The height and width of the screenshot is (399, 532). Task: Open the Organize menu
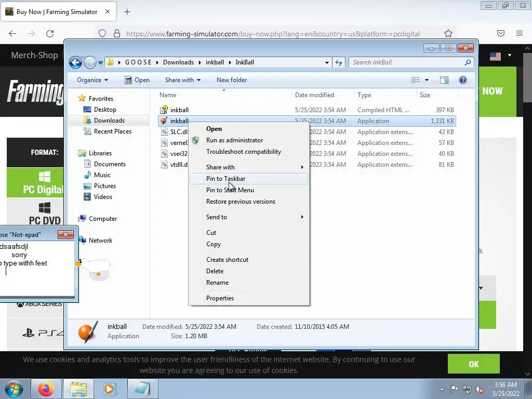92,80
